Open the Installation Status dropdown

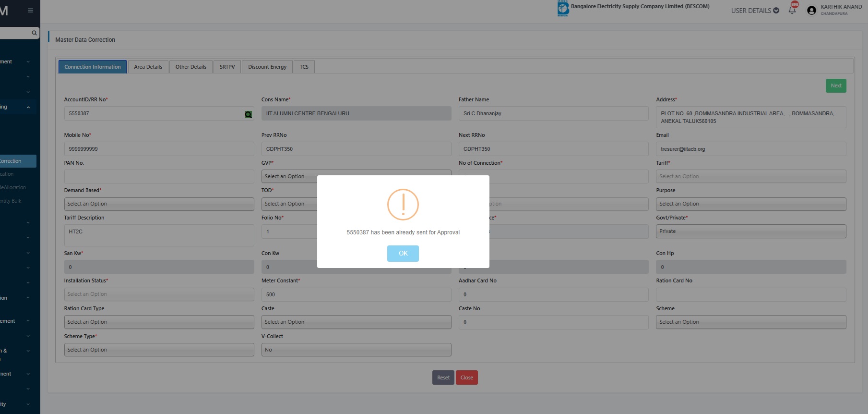(159, 294)
